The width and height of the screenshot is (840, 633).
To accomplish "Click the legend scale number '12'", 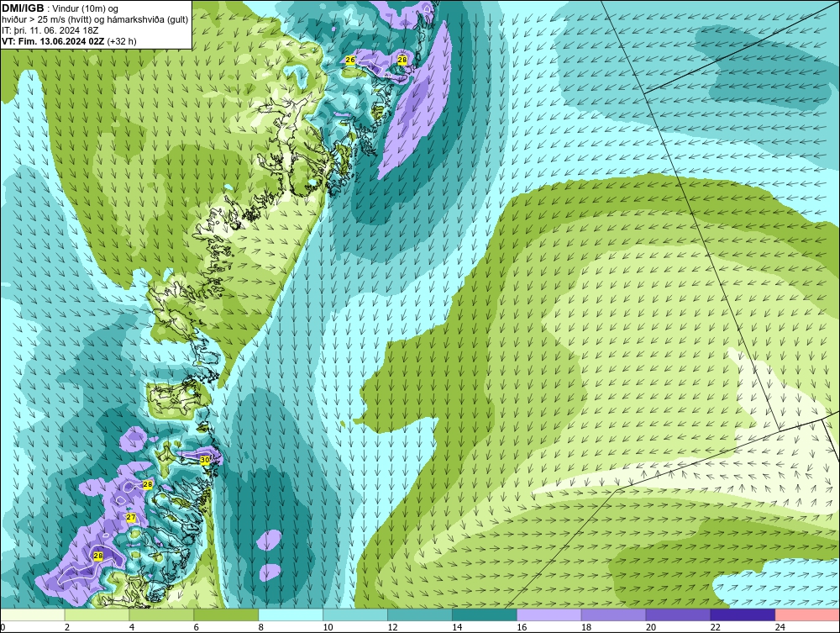I will click(392, 627).
